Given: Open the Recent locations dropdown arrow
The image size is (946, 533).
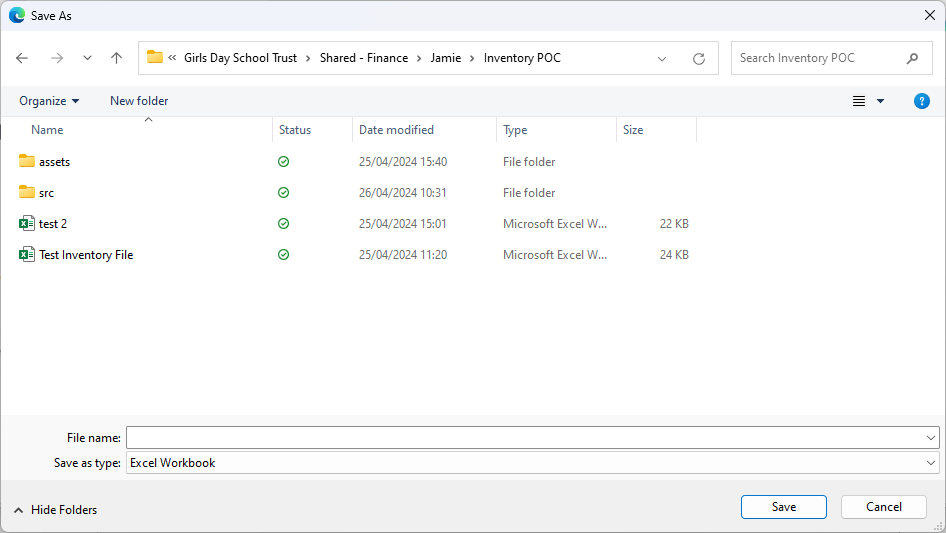Looking at the screenshot, I should click(87, 58).
